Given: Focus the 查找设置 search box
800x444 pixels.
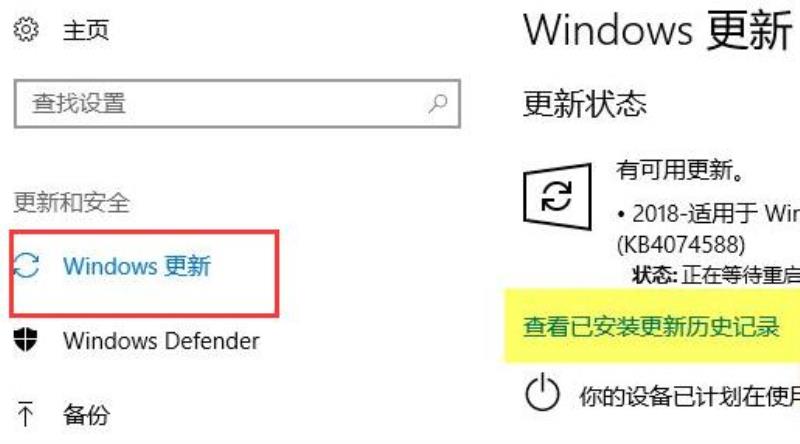Looking at the screenshot, I should click(x=237, y=104).
